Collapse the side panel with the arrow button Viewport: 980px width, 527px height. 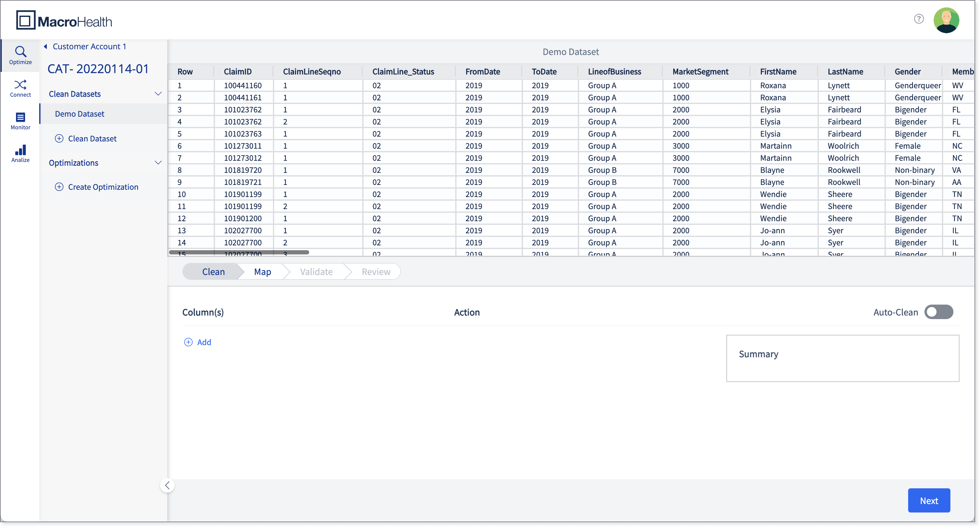(167, 486)
